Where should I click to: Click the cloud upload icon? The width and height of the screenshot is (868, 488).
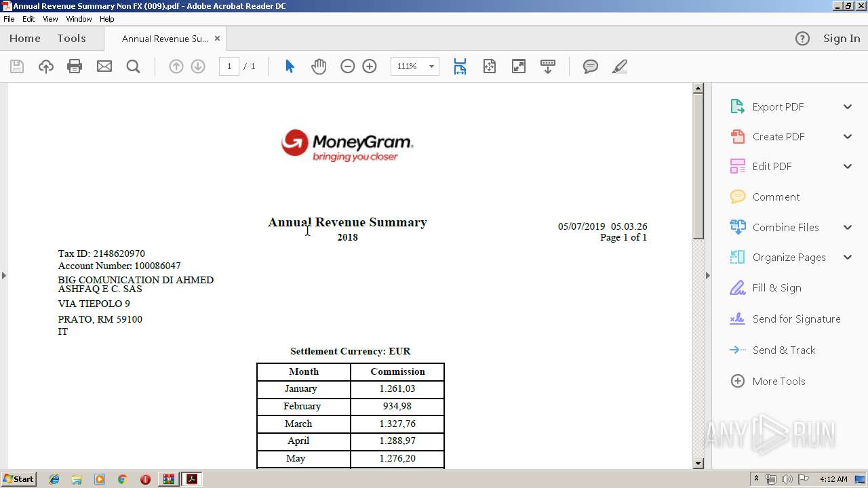tap(45, 66)
